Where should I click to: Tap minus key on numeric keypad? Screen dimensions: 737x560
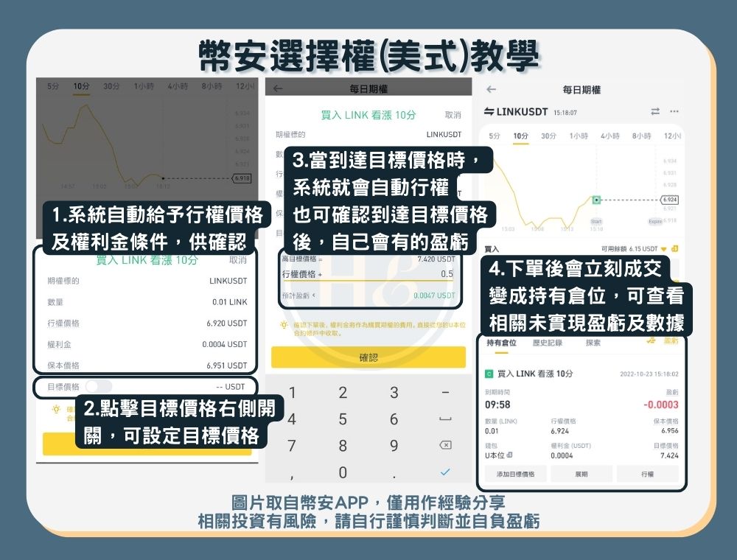[445, 392]
